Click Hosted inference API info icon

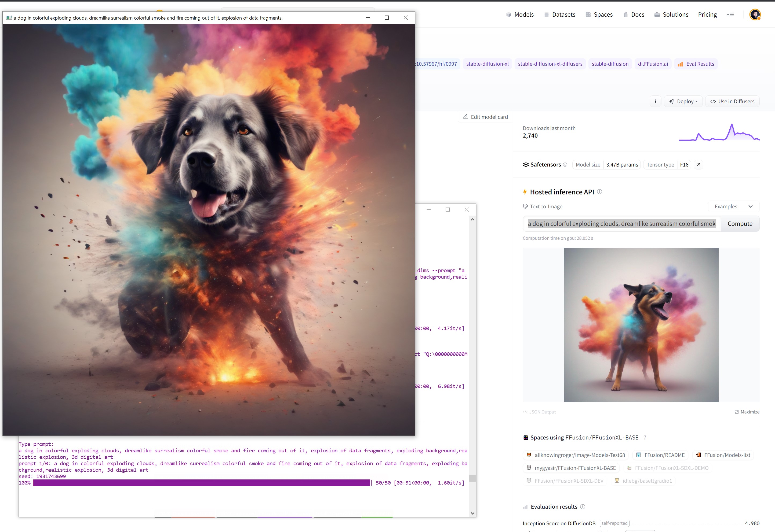pyautogui.click(x=599, y=192)
